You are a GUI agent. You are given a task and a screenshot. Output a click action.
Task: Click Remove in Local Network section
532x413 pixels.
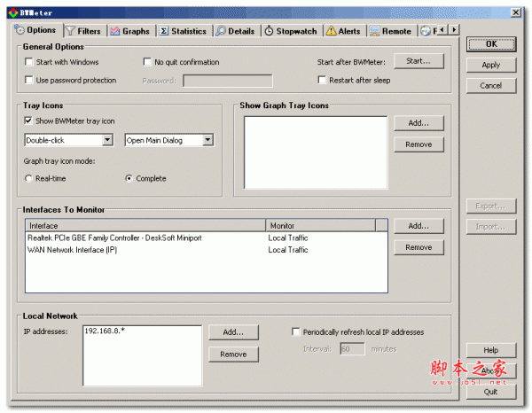tap(233, 355)
